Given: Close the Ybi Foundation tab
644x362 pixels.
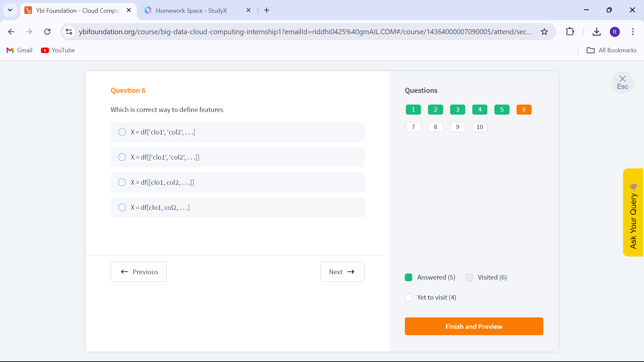Looking at the screenshot, I should click(x=129, y=10).
